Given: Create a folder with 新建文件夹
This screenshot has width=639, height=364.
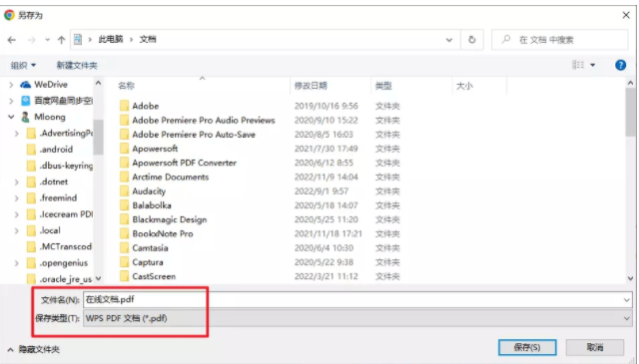Looking at the screenshot, I should (77, 65).
